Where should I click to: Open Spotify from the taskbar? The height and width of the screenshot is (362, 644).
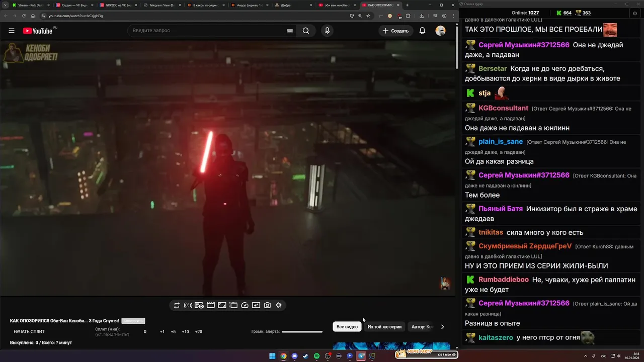(316, 356)
